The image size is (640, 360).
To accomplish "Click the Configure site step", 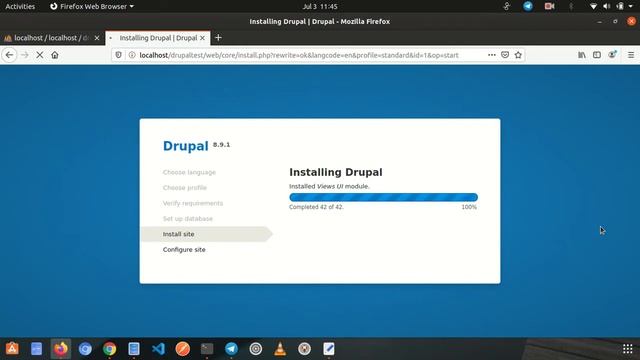I will [x=184, y=250].
